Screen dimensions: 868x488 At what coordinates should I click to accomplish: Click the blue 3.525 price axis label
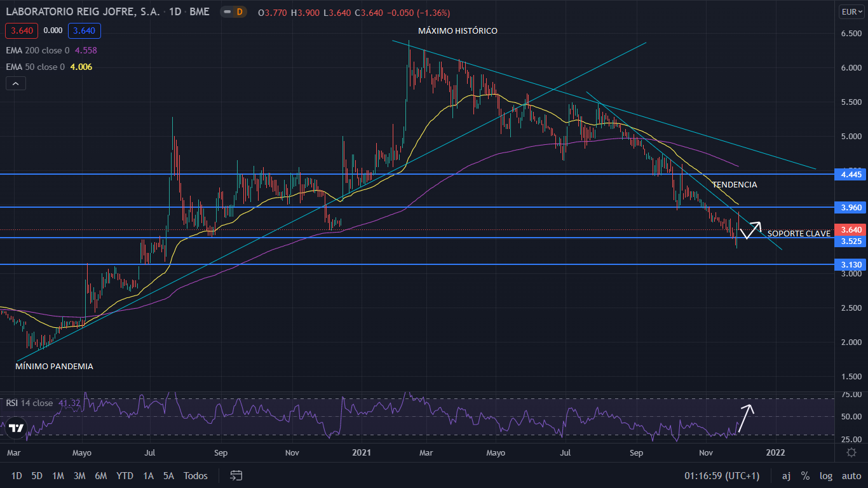(x=851, y=241)
